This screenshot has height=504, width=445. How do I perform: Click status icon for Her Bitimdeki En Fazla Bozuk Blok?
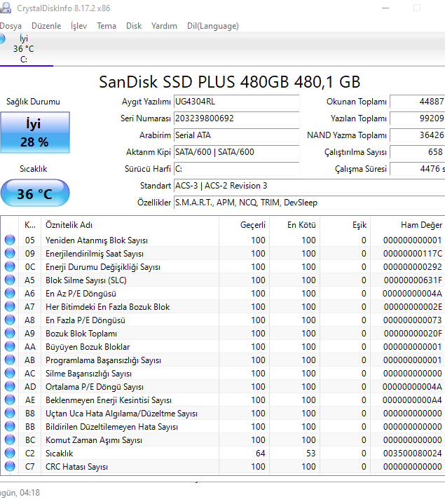click(x=10, y=306)
